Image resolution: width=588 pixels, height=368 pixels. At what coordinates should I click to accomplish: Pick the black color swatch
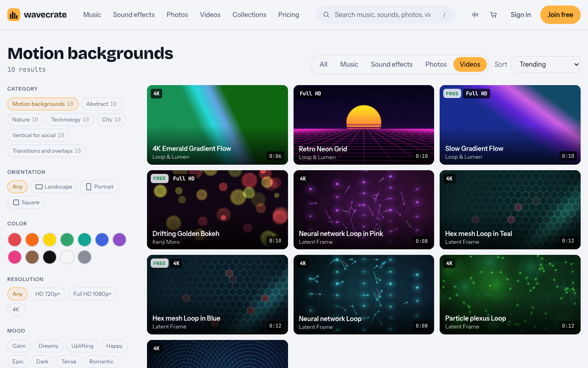click(50, 257)
